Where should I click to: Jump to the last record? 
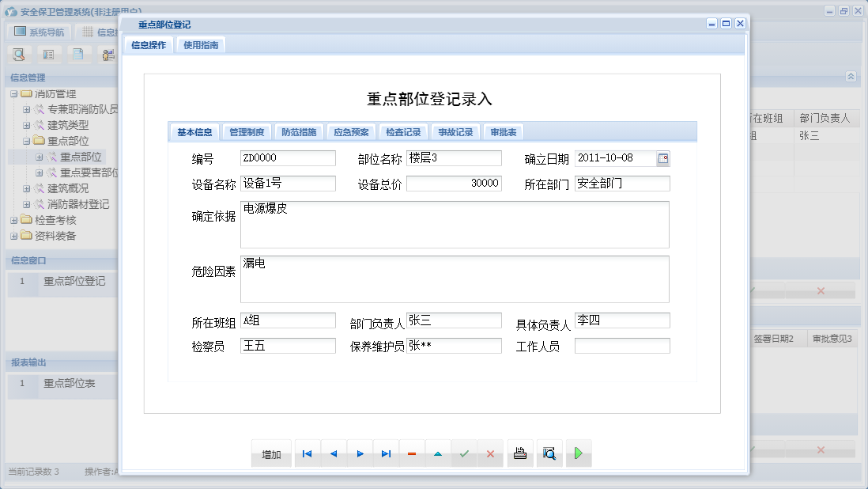(386, 453)
